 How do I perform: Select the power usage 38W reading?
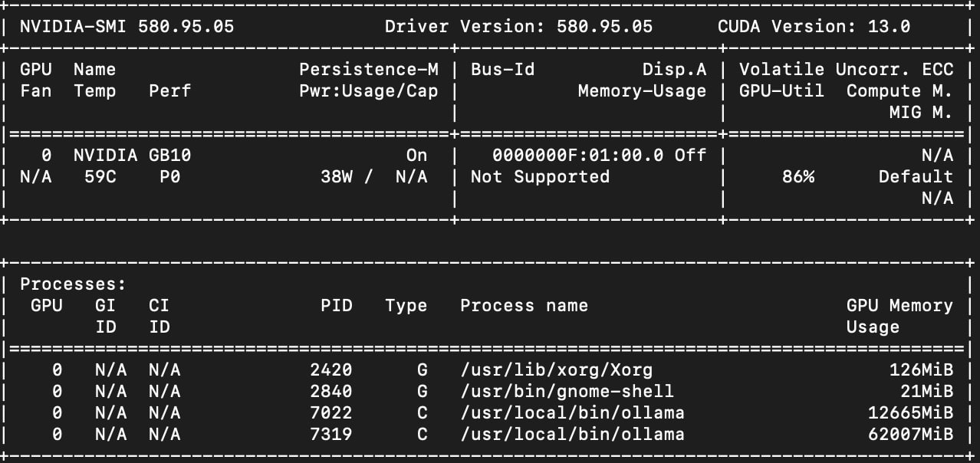(340, 176)
